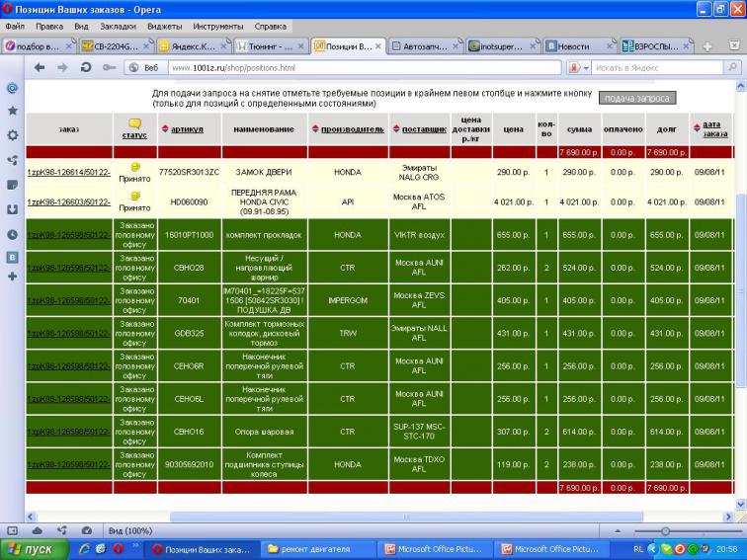This screenshot has width=747, height=560.
Task: Sort by артикул column arrows
Action: [166, 129]
